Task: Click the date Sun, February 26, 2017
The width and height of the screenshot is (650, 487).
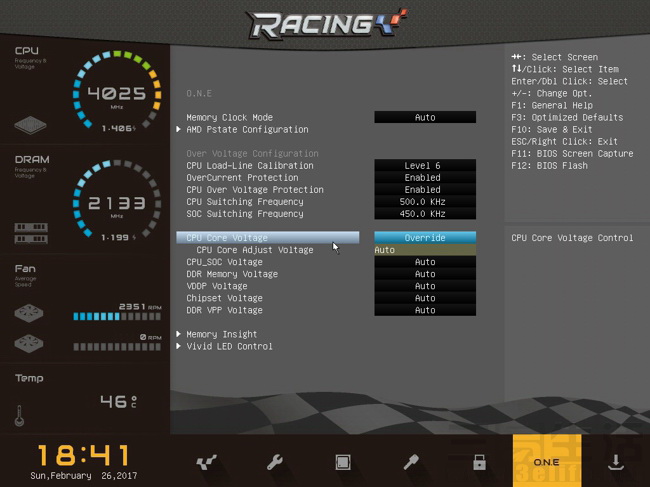Action: pyautogui.click(x=83, y=475)
